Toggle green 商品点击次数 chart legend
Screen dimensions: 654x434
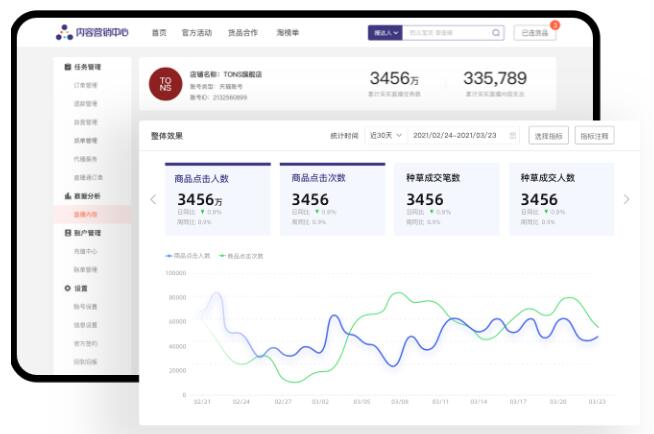(x=241, y=256)
